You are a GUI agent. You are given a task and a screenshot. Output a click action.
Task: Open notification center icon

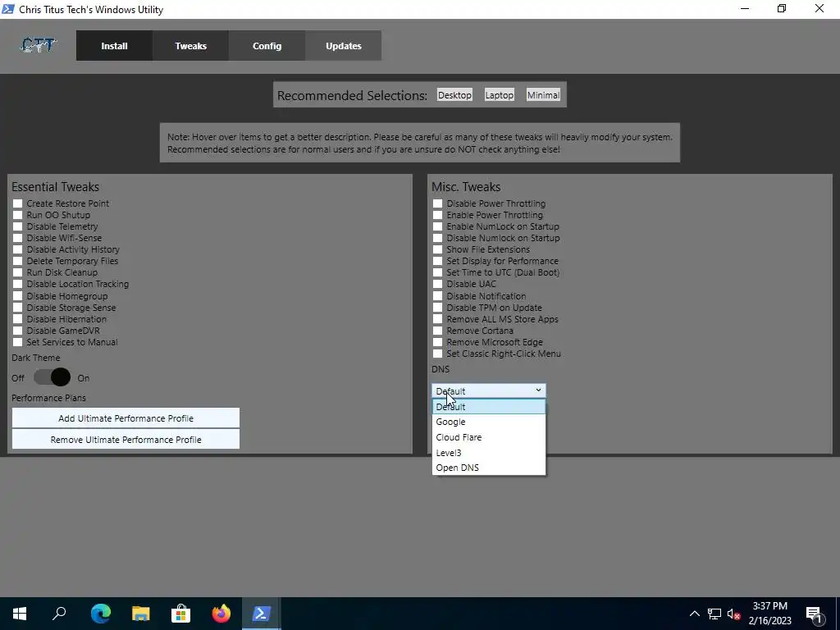click(x=815, y=614)
